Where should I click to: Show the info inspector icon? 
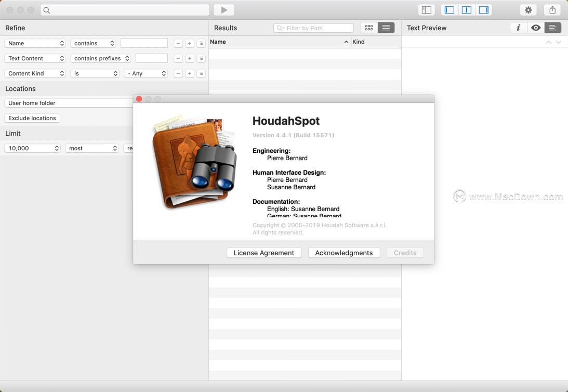pyautogui.click(x=519, y=28)
